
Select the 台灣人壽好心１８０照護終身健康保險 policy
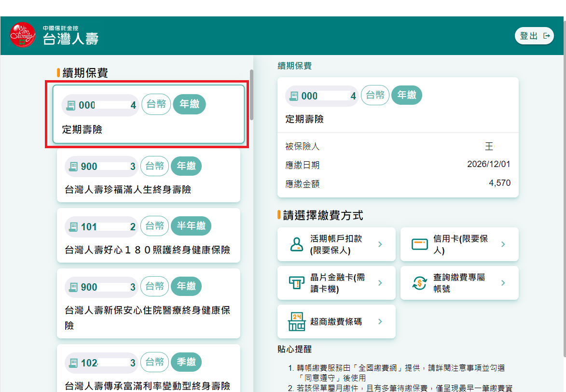click(x=149, y=236)
